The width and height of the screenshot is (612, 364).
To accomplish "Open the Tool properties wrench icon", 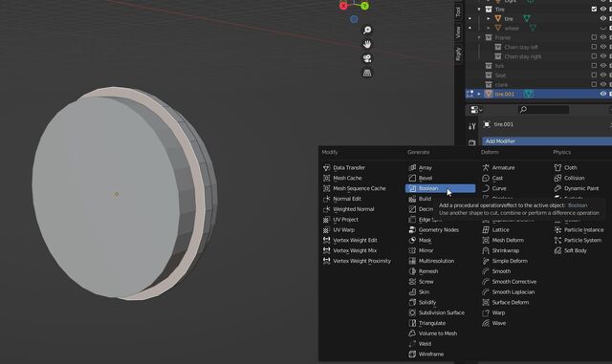I will coord(471,126).
